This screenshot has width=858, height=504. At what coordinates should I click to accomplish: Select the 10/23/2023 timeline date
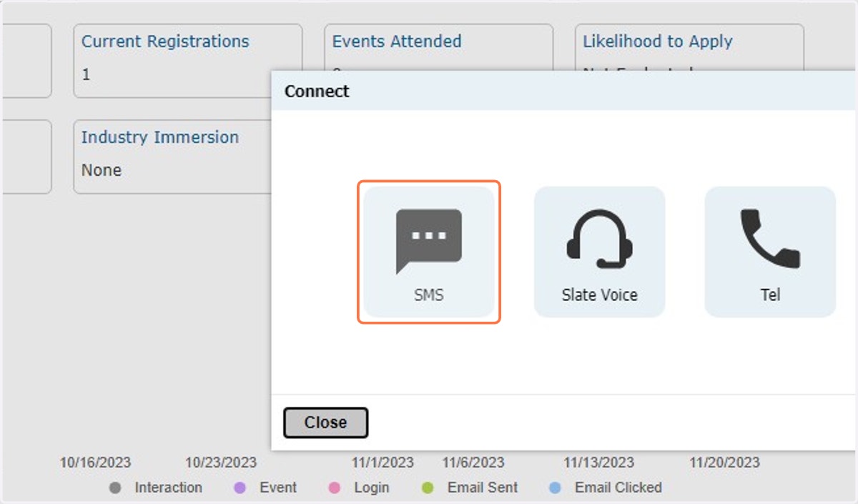[x=221, y=463]
